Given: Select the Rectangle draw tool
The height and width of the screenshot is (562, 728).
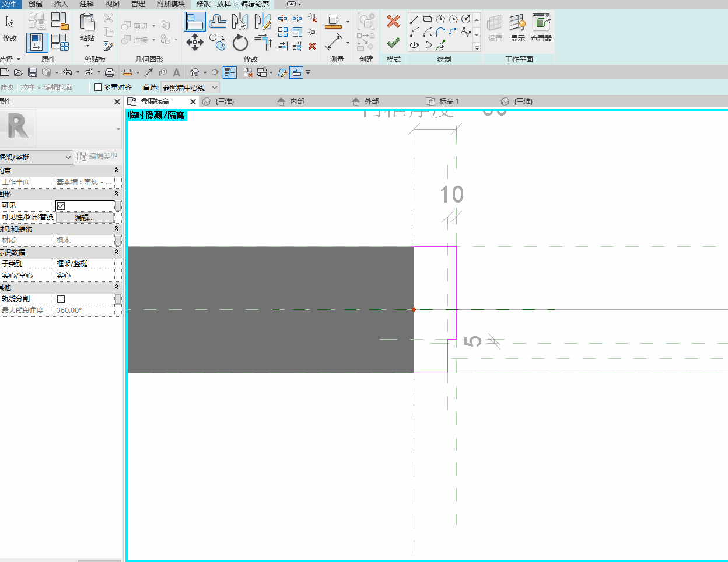Looking at the screenshot, I should [x=428, y=19].
